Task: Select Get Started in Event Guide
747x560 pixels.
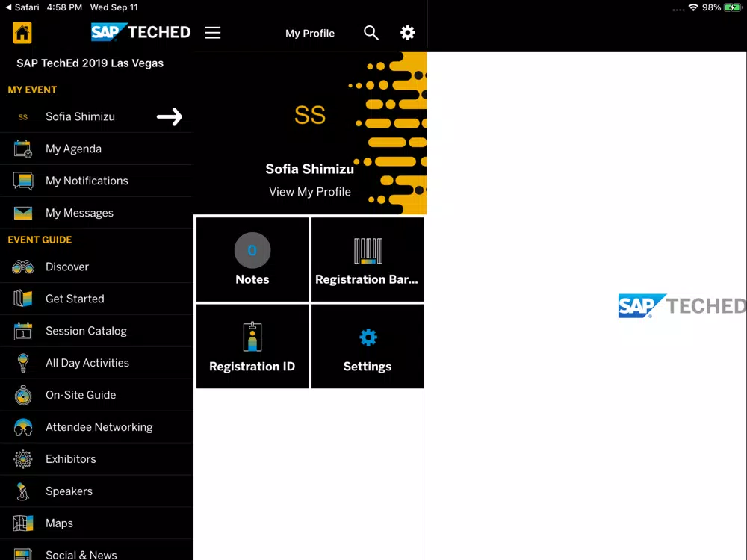Action: pos(96,299)
